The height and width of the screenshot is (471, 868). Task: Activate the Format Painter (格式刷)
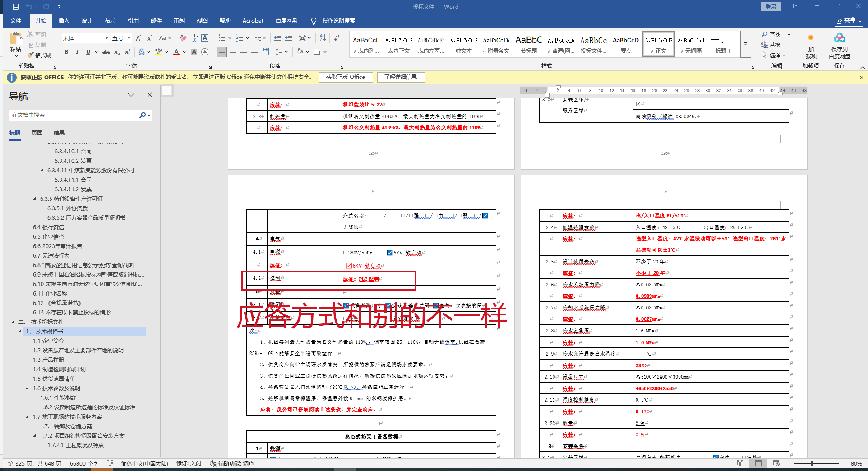(39, 55)
